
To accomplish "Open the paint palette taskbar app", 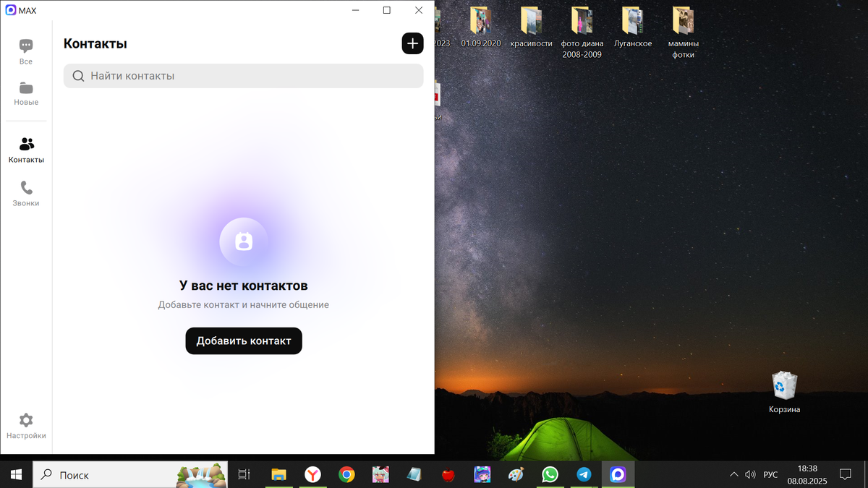I will tap(516, 475).
